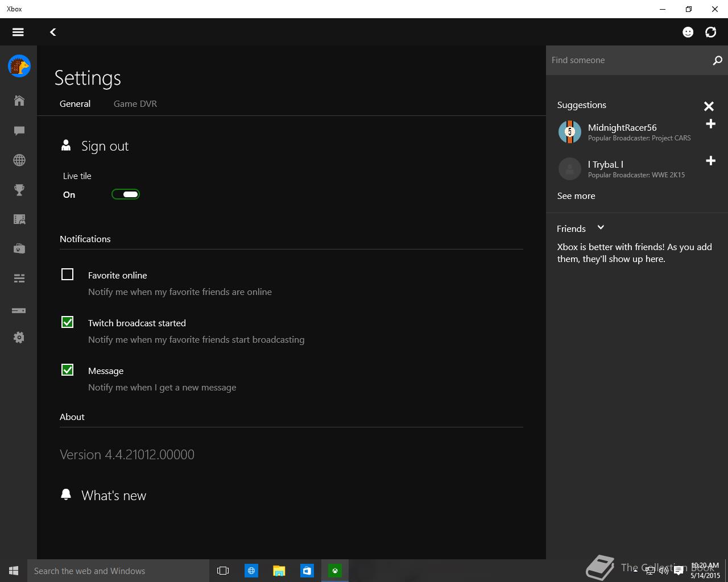Open MidnightRacer56 avatar thumbnail

tap(570, 132)
